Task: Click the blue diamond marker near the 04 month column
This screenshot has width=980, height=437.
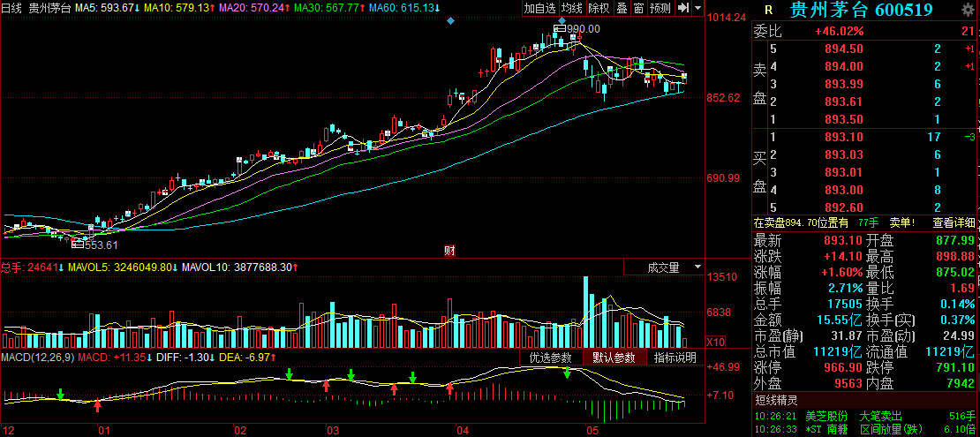Action: click(450, 20)
